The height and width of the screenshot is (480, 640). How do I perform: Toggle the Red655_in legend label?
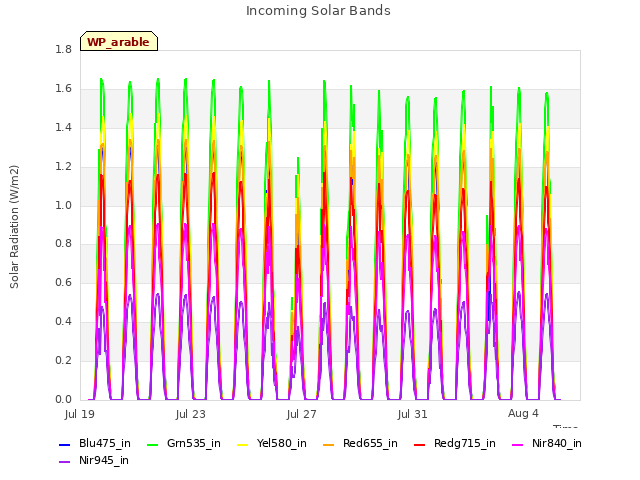coord(370,444)
